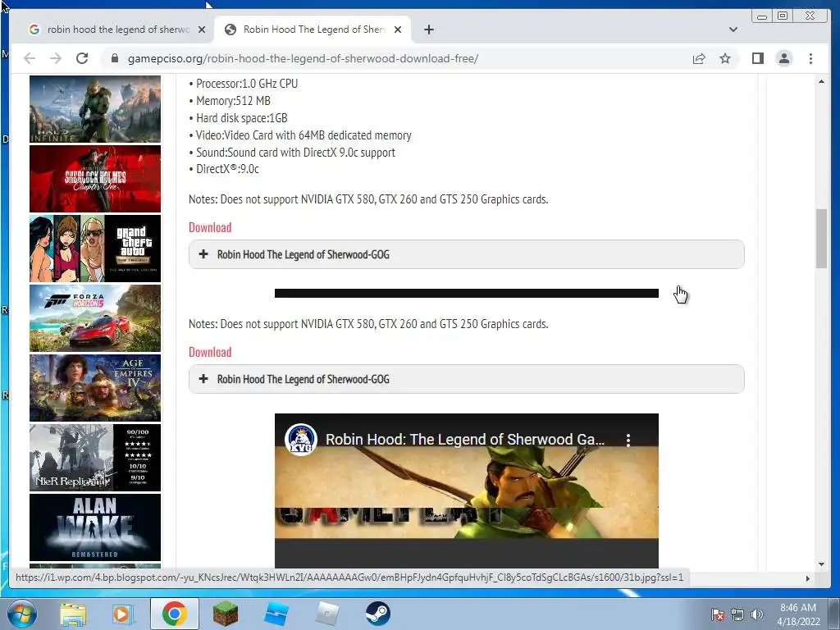Open the Windows Start menu
This screenshot has height=630, width=840.
21,614
